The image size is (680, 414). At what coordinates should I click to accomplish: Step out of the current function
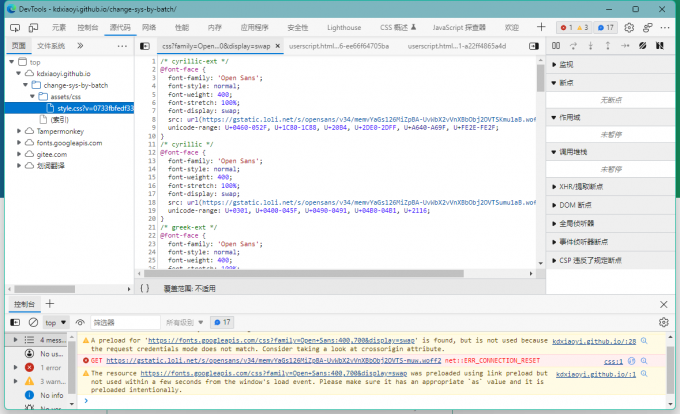coord(608,46)
